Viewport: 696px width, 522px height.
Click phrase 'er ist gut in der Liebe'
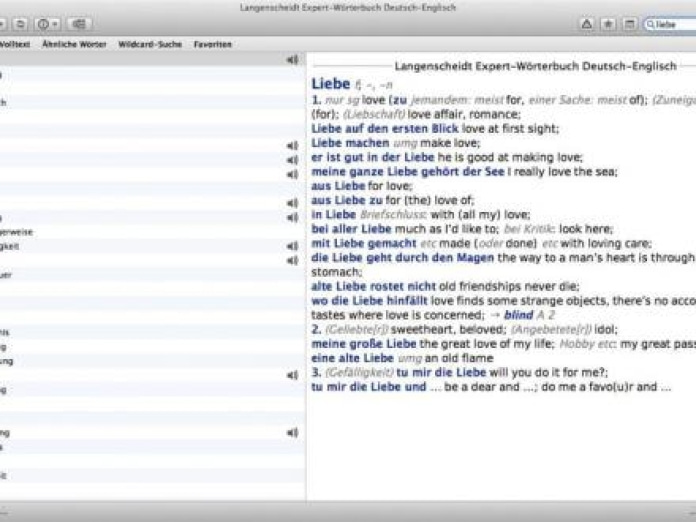372,157
